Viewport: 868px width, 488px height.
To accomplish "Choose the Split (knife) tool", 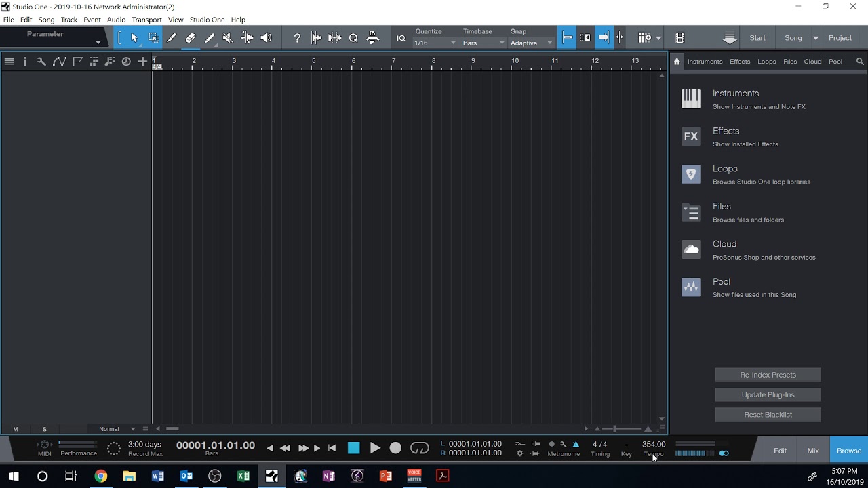I will [172, 38].
